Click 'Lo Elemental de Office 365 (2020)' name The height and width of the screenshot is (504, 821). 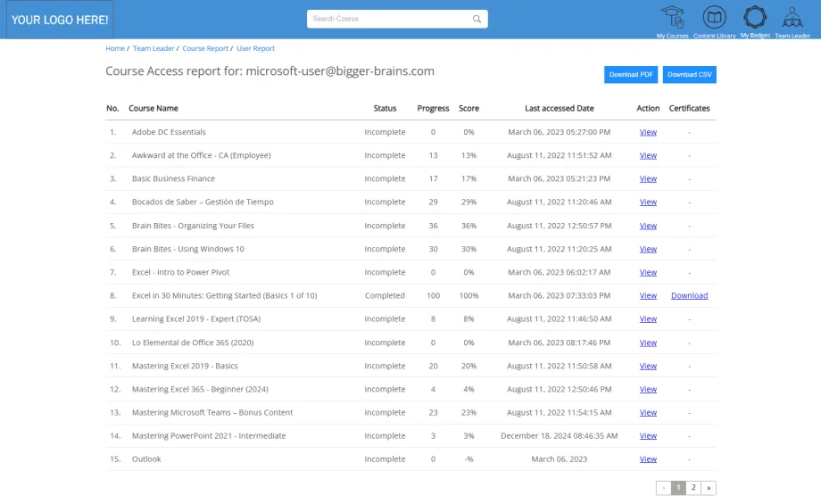tap(193, 343)
